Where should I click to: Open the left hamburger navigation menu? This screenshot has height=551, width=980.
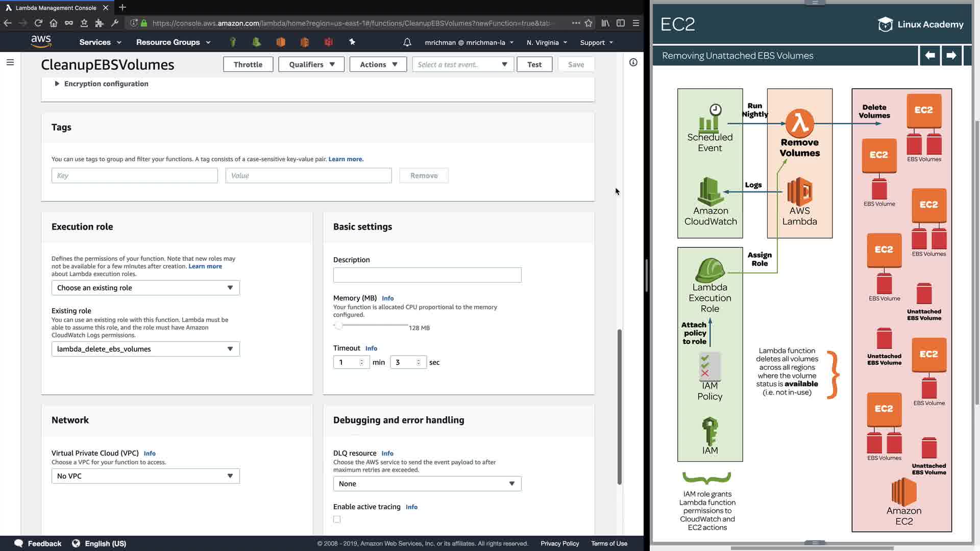(x=10, y=62)
